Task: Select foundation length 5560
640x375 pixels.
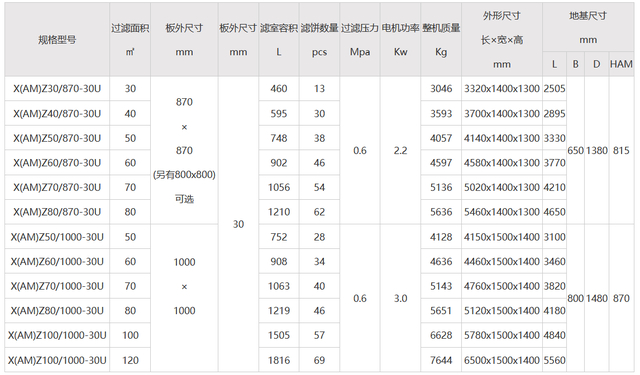Action: 554,360
